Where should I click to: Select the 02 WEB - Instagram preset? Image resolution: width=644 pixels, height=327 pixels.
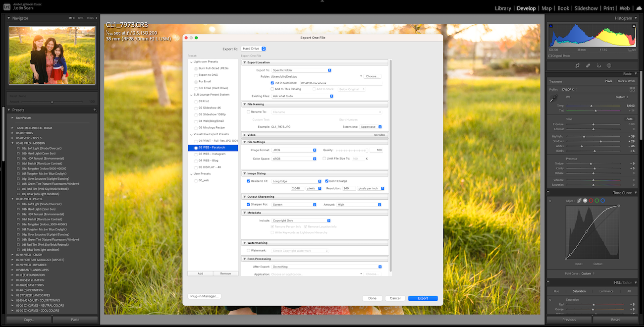point(210,154)
